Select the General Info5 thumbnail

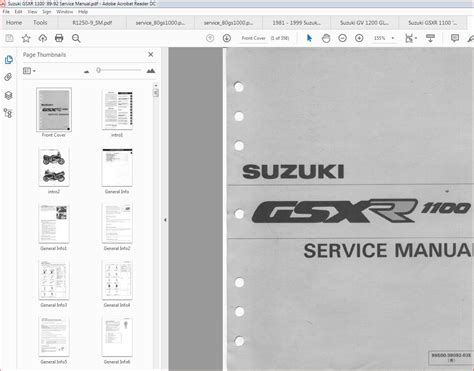pos(54,337)
